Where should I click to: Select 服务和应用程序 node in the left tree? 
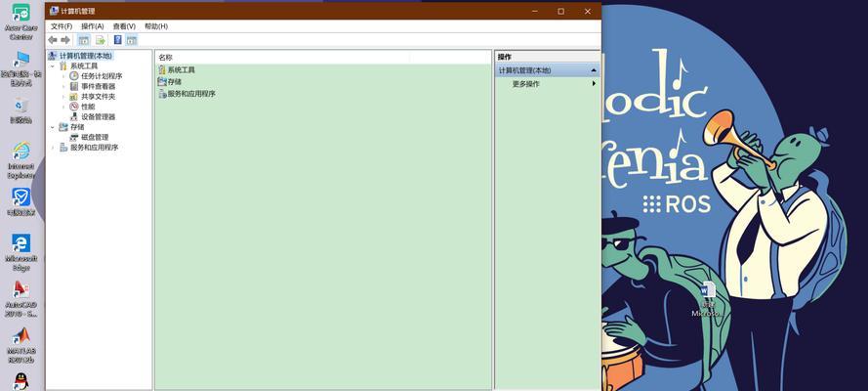point(89,148)
